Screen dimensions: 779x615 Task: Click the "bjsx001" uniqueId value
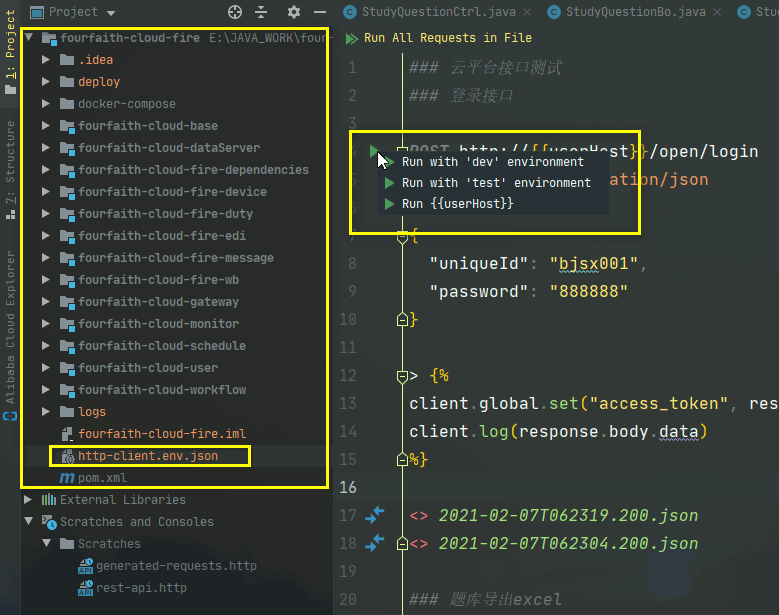click(594, 263)
